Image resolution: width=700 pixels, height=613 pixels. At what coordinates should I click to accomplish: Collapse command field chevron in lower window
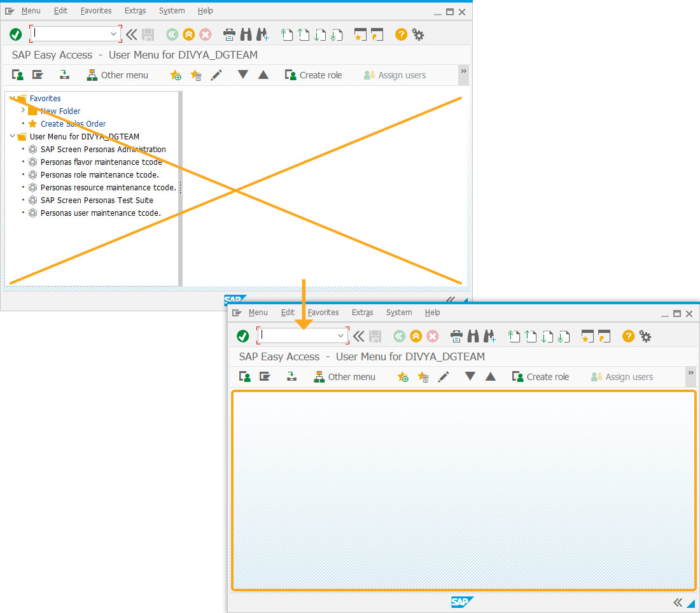[358, 336]
